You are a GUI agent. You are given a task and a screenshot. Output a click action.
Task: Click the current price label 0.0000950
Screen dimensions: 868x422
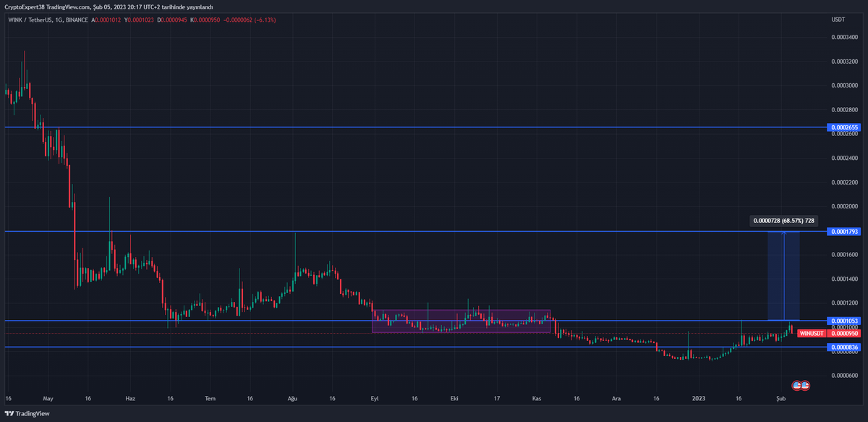tap(844, 334)
